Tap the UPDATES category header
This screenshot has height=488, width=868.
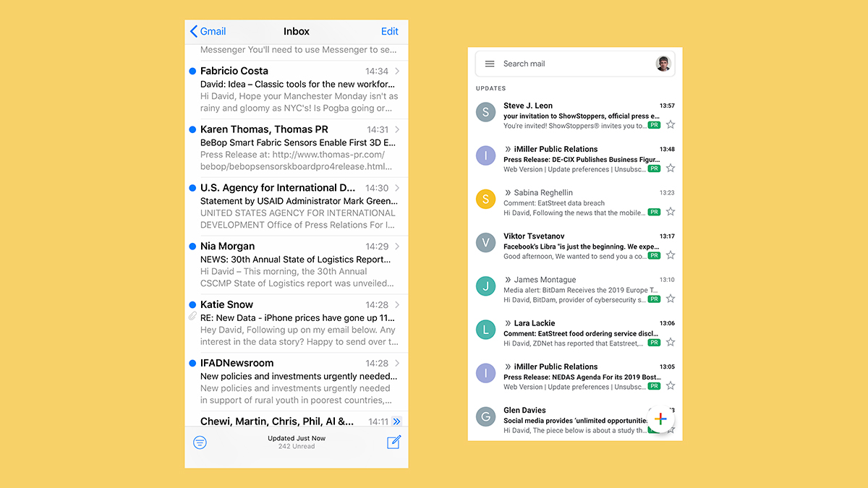(x=491, y=88)
